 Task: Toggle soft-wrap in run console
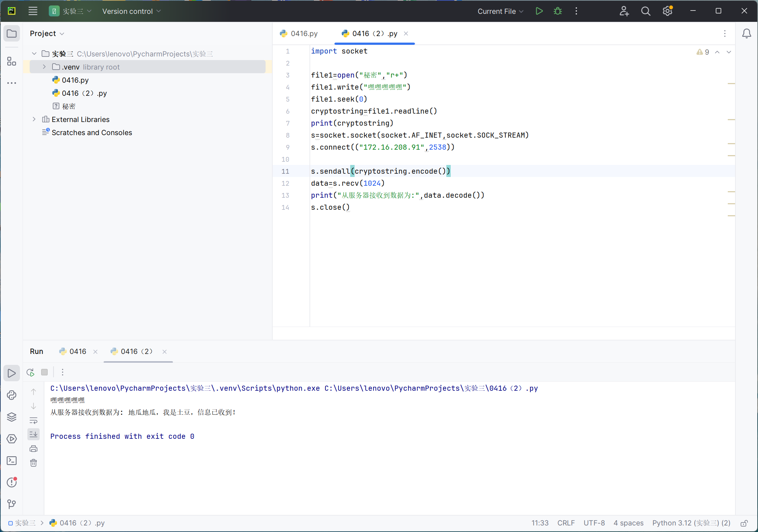33,421
